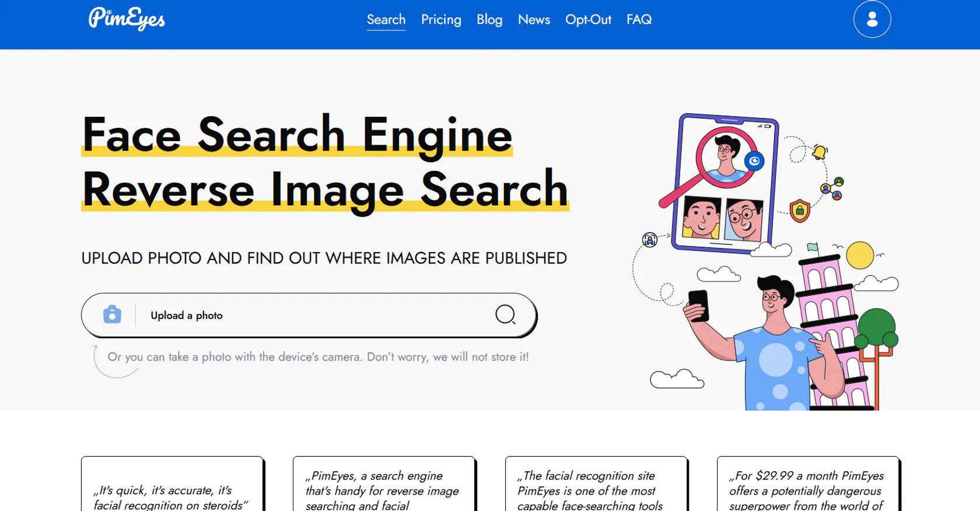Viewport: 980px width, 511px height.
Task: Navigate to the News section
Action: click(x=534, y=20)
